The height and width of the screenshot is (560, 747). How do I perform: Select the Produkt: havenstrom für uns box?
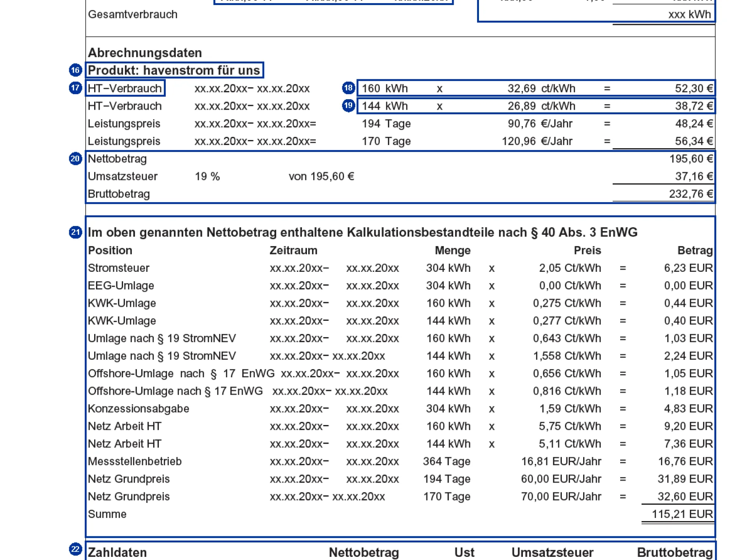(174, 70)
